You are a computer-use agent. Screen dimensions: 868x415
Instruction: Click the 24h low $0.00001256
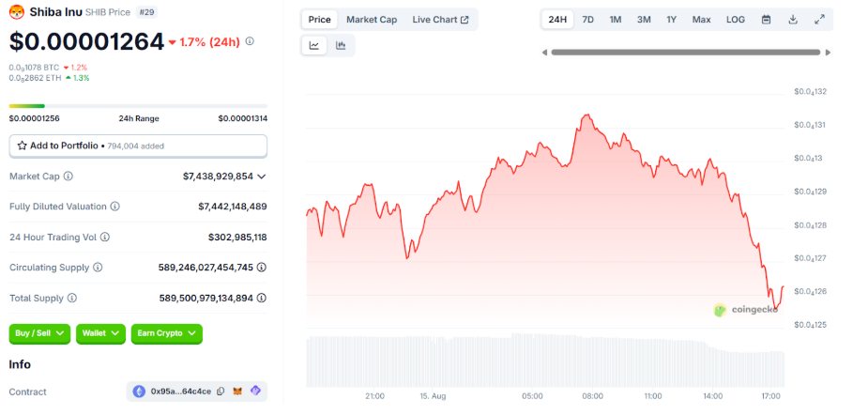pos(35,118)
